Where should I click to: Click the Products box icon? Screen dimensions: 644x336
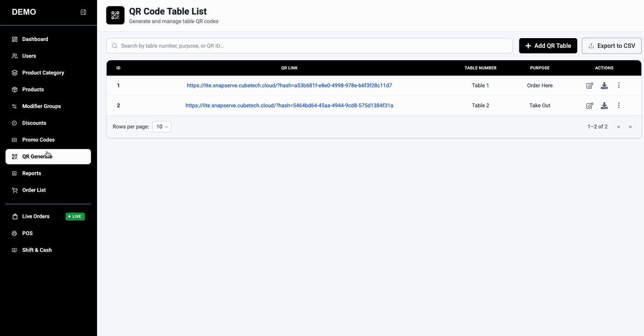(15, 90)
